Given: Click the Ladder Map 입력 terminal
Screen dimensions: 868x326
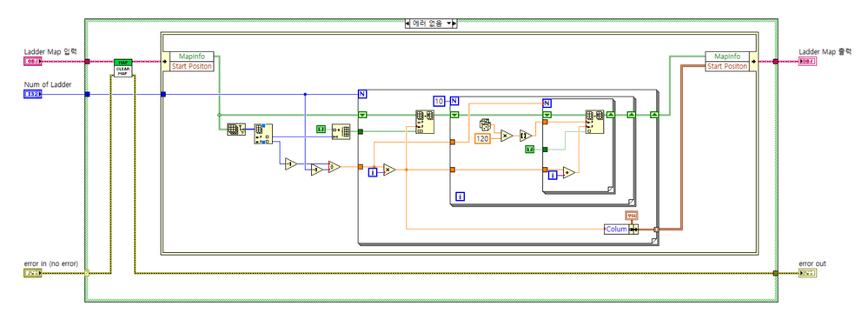Looking at the screenshot, I should click(33, 61).
